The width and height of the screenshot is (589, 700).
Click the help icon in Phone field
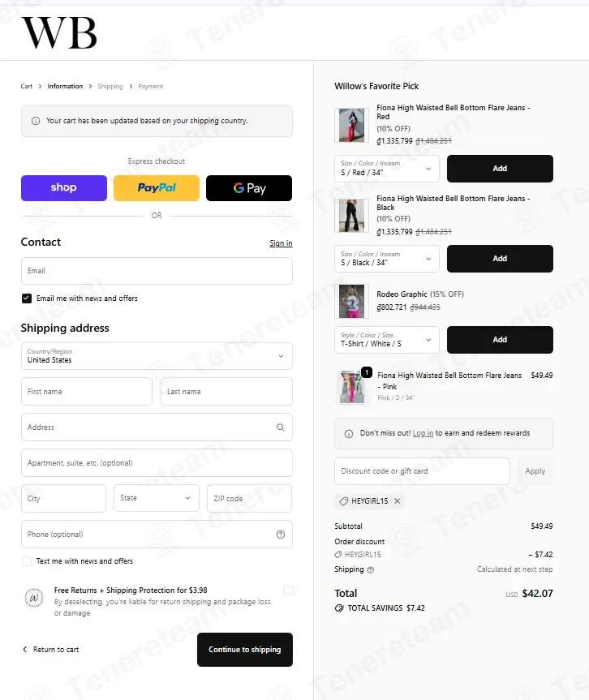[x=281, y=535]
